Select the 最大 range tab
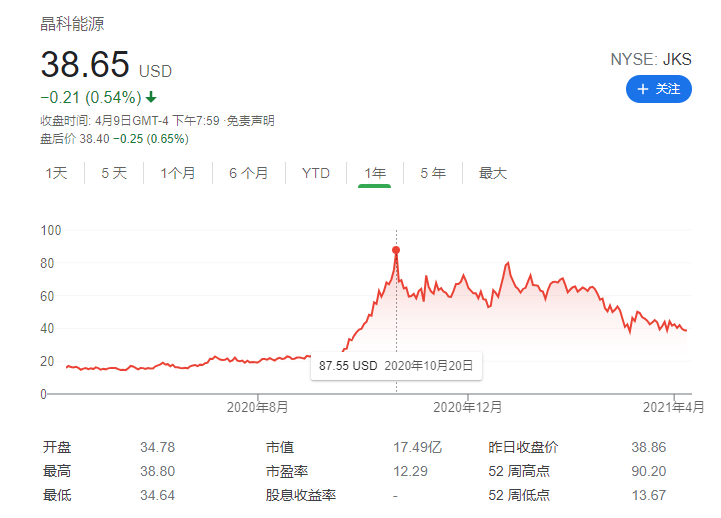Viewport: 721px width, 518px height. [x=492, y=173]
